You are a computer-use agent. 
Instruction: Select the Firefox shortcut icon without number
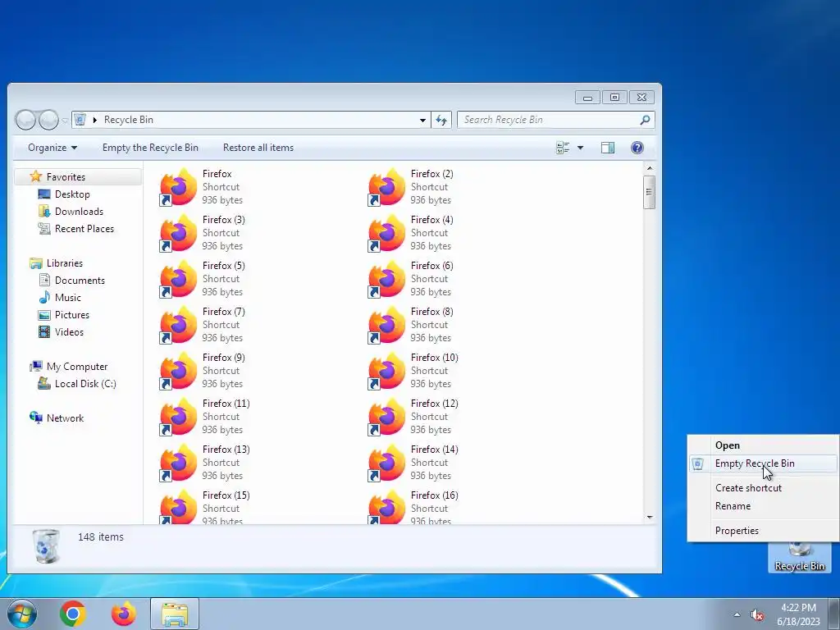point(178,187)
